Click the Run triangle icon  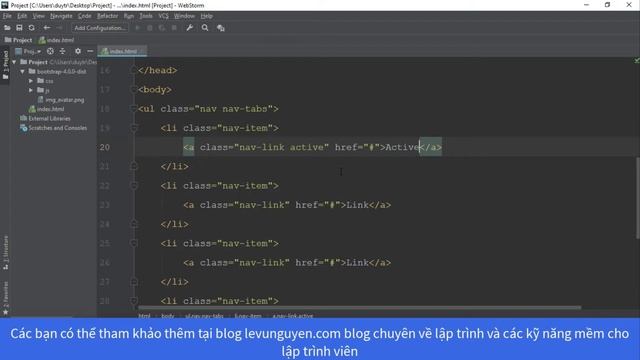click(138, 28)
